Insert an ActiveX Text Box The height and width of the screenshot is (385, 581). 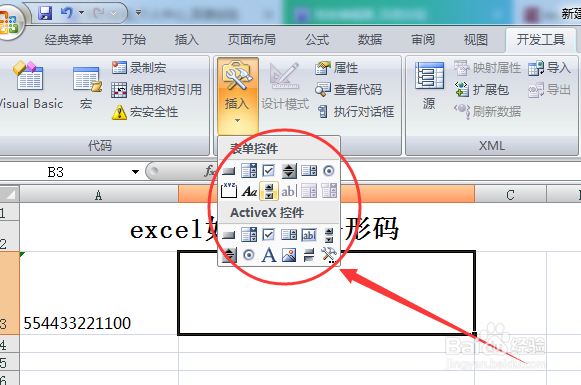click(309, 235)
